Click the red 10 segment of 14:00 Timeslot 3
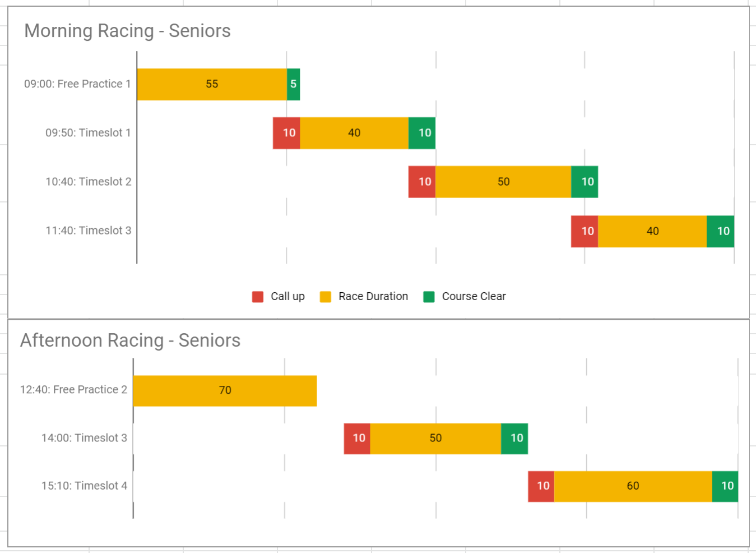The width and height of the screenshot is (756, 553). [x=357, y=438]
